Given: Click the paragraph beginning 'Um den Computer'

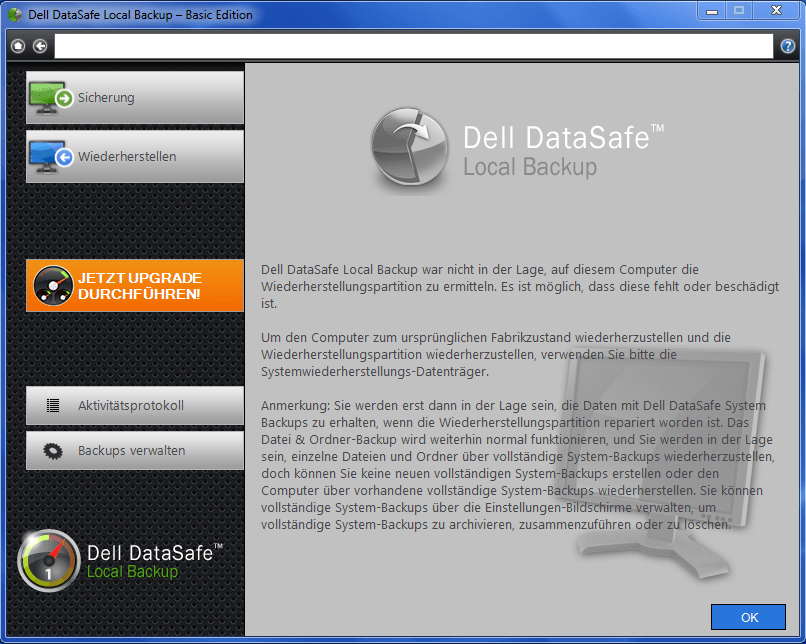Looking at the screenshot, I should (496, 355).
